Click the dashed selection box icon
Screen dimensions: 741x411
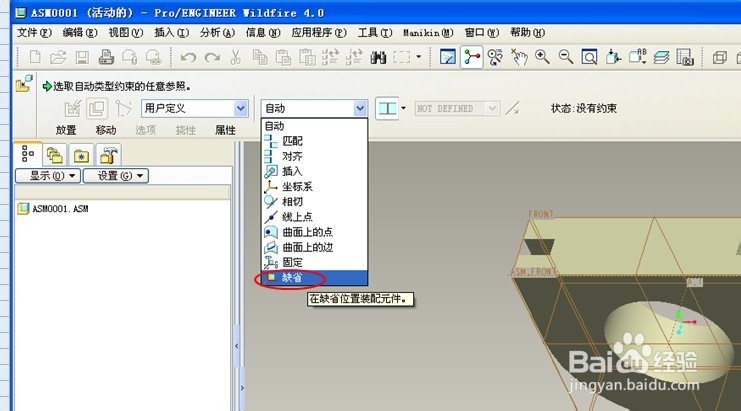[x=402, y=57]
